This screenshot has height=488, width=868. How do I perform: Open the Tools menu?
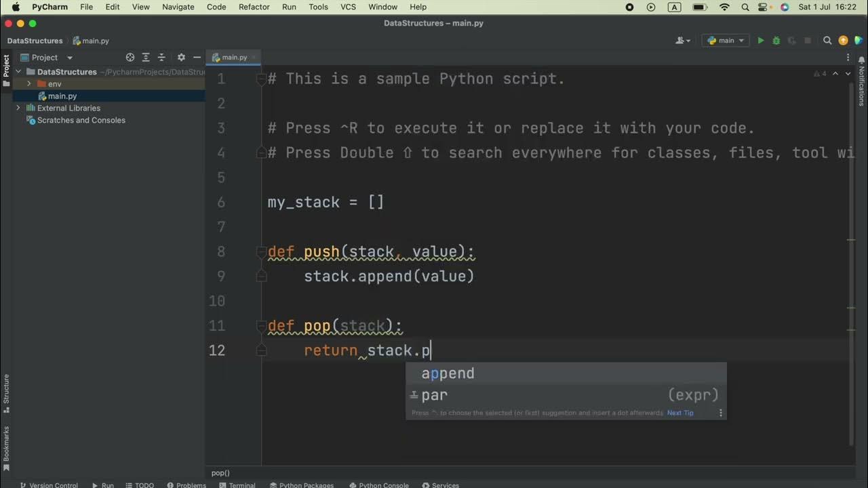click(x=318, y=7)
